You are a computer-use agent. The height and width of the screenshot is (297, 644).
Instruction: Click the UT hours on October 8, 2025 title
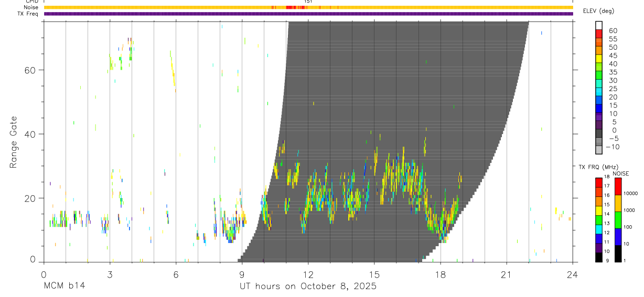308,287
